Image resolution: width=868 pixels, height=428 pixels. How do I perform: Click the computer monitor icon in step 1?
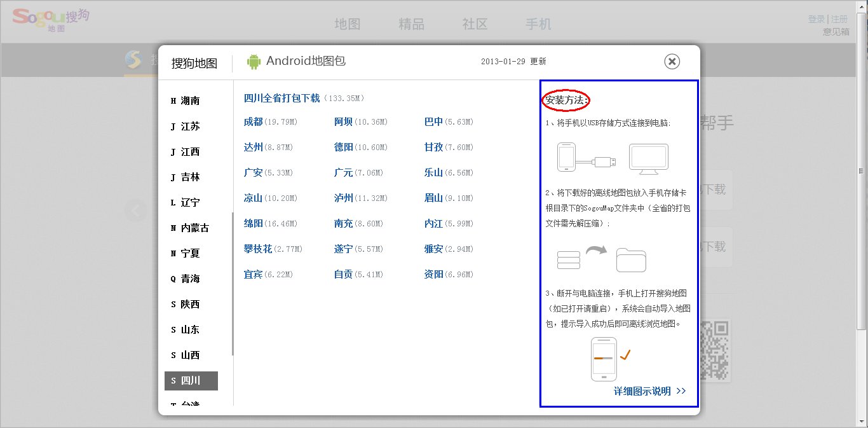tap(649, 157)
